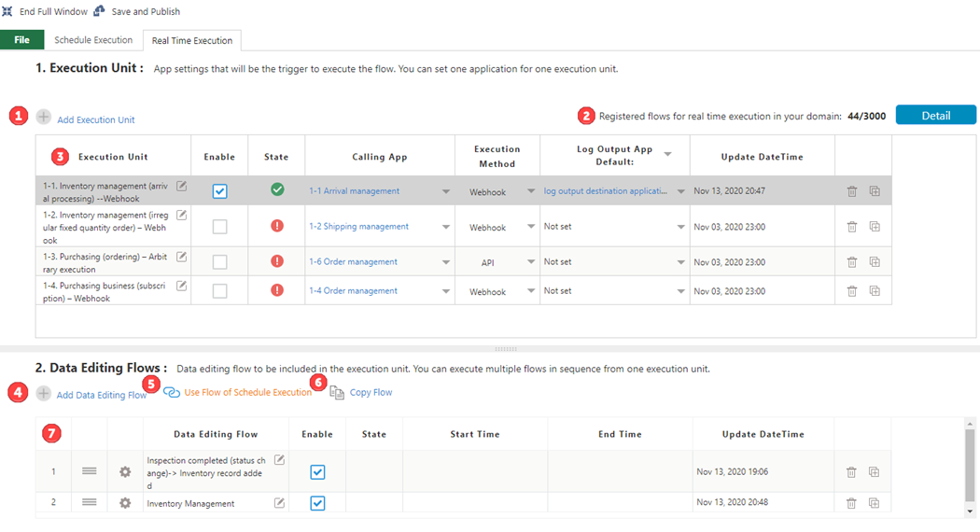Duplicate the 1-1 Arrival management execution unit
The height and width of the screenshot is (532, 980).
(875, 191)
